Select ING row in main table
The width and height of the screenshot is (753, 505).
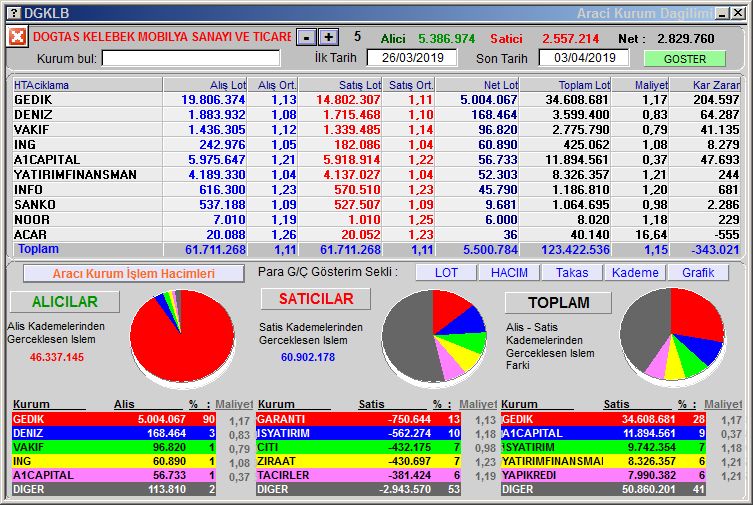pyautogui.click(x=376, y=144)
